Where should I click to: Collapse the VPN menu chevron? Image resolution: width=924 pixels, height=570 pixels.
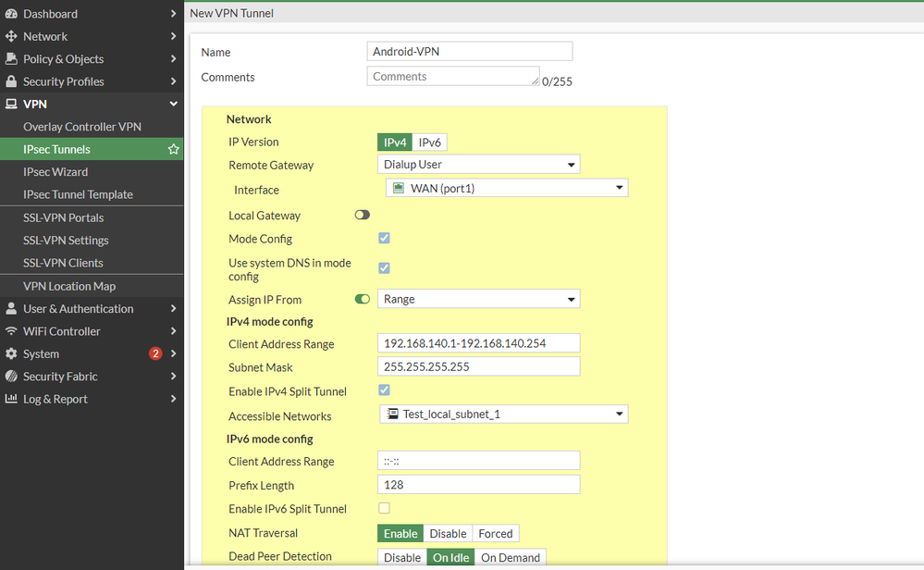pos(173,104)
